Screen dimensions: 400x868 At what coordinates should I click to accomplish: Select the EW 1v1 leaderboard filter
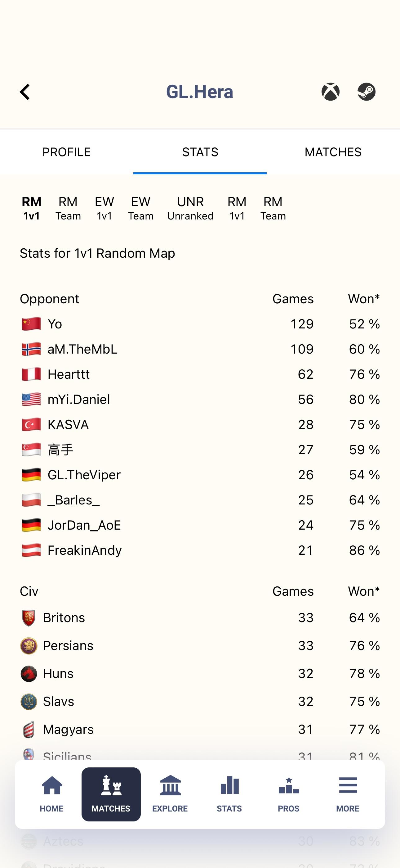coord(104,208)
